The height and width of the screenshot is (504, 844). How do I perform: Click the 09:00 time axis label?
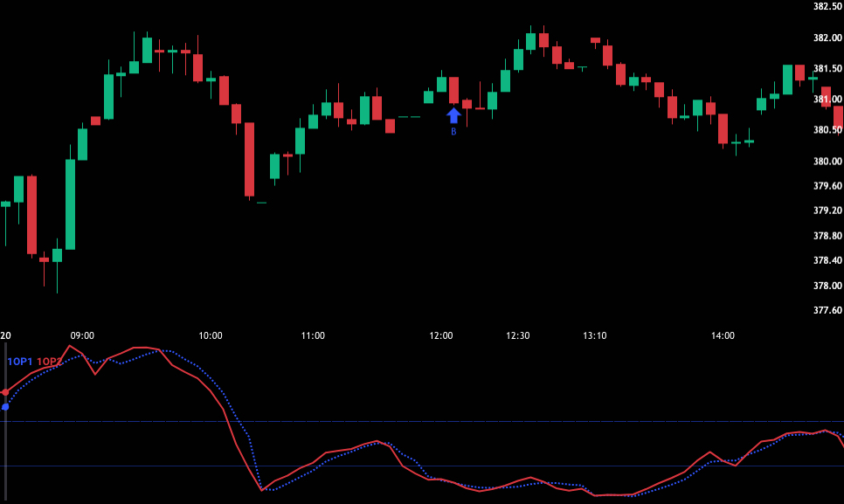(82, 335)
